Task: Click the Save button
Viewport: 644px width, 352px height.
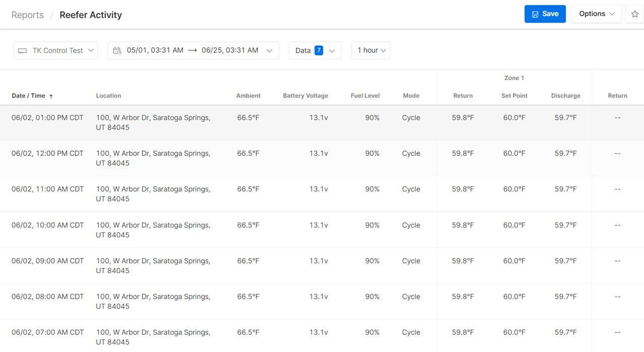Action: point(545,14)
